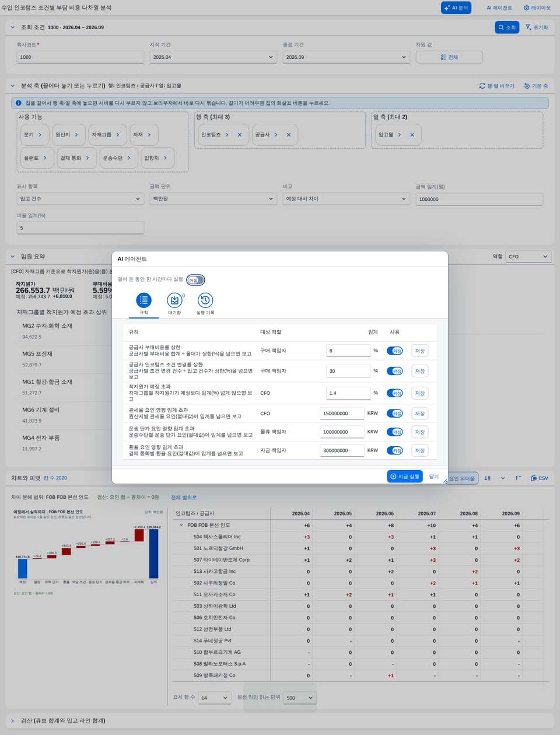Image resolution: width=560 pixels, height=735 pixels.
Task: Click the AI 분석 sparkle button
Action: (x=456, y=8)
